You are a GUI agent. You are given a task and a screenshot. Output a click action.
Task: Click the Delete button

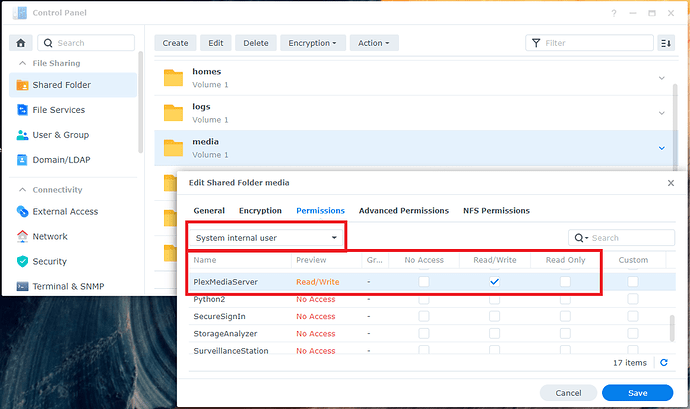click(x=256, y=43)
